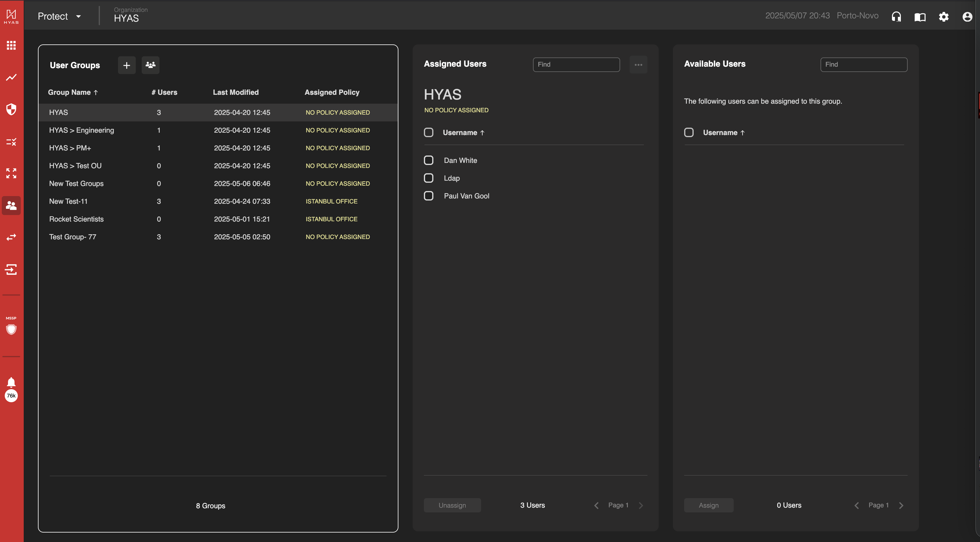Click the Available Users Find field
This screenshot has height=542, width=980.
[x=864, y=65]
